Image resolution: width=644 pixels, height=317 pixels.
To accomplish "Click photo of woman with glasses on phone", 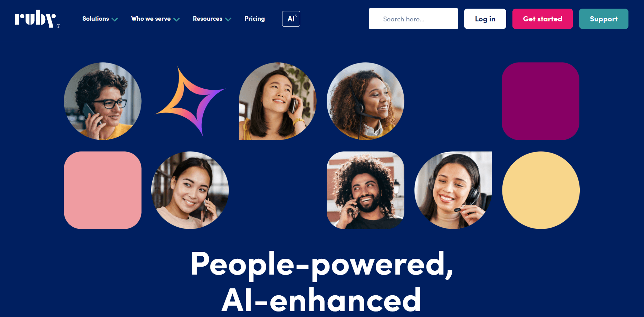I will point(103,101).
